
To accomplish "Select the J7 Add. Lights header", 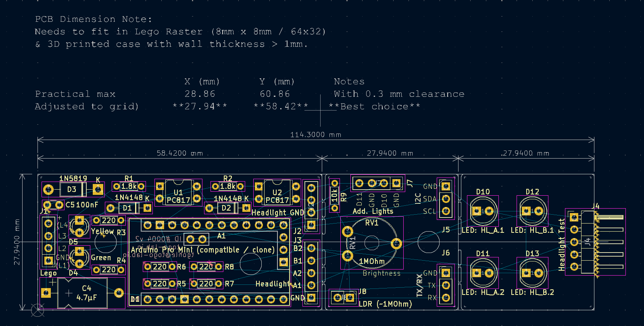I will click(378, 184).
